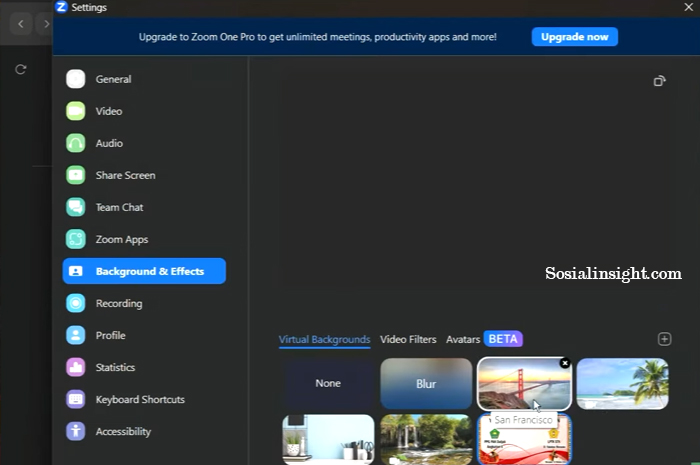Click the Upgrade to Zoom One Pro text
Image resolution: width=700 pixels, height=465 pixels.
click(x=317, y=37)
